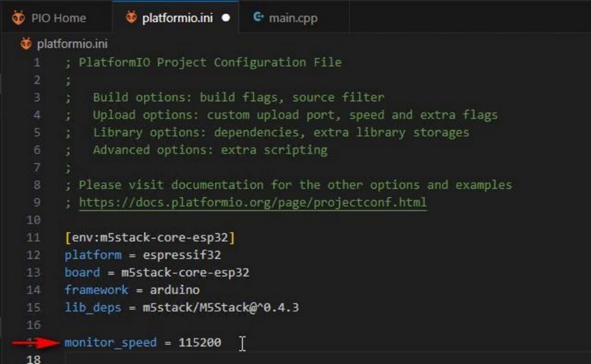Click line number 16 in the gutter
This screenshot has height=364, width=591.
[33, 325]
